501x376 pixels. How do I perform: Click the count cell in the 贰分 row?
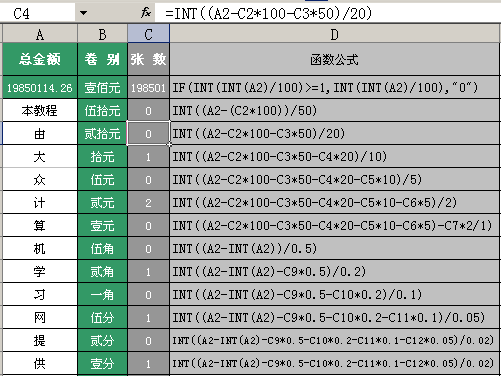pos(148,340)
